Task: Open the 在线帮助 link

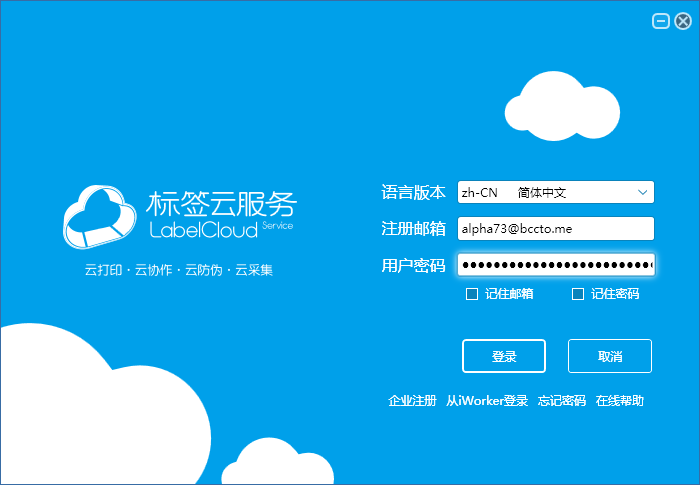Action: click(x=620, y=401)
